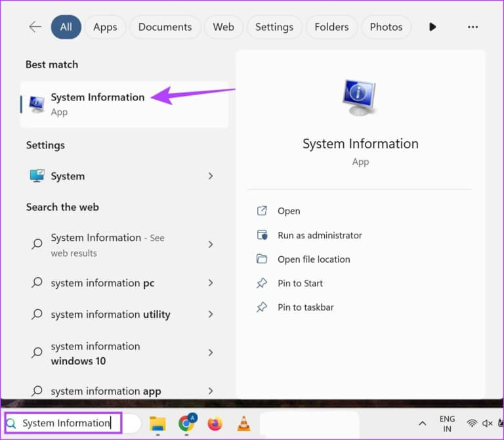The height and width of the screenshot is (440, 504).
Task: Choose Pin to Start
Action: tap(300, 283)
